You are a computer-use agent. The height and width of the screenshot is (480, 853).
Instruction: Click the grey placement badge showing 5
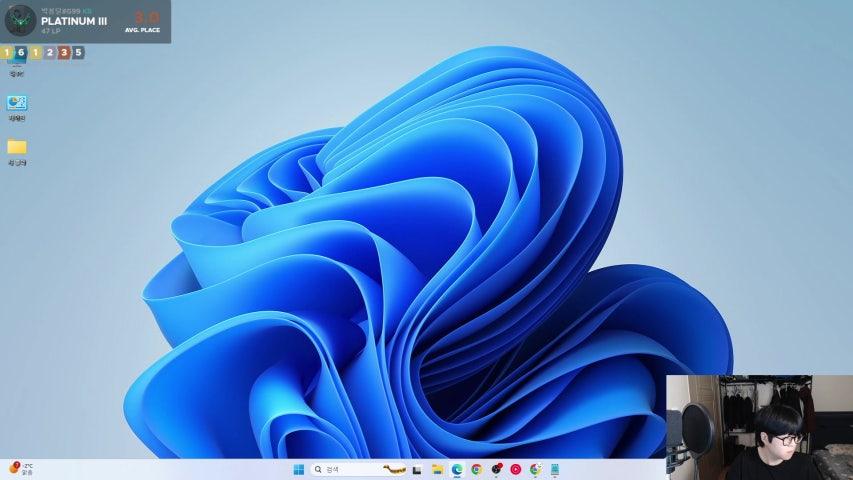coord(78,52)
